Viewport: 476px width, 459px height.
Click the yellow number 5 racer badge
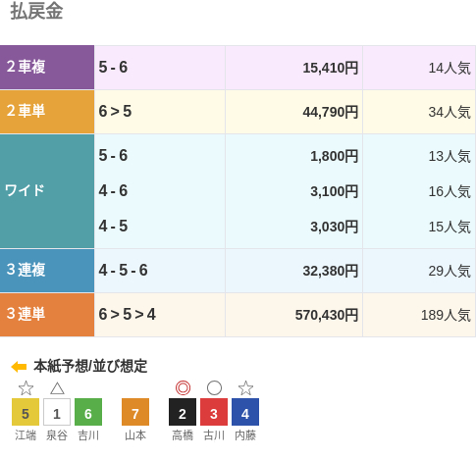click(x=26, y=412)
